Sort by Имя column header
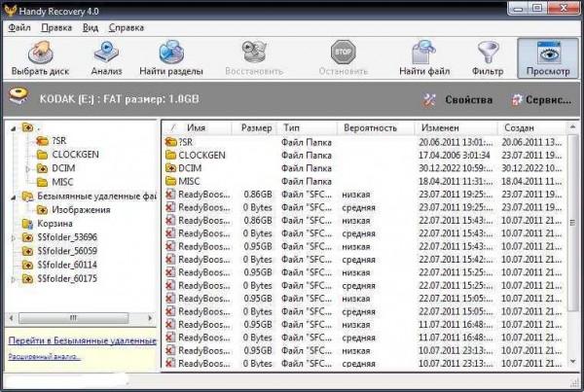 [197, 127]
